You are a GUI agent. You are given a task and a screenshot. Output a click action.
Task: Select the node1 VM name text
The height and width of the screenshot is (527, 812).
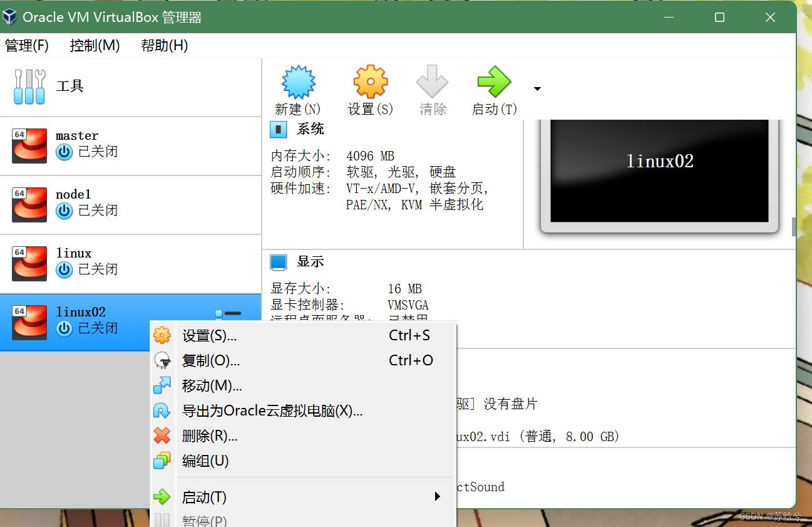coord(73,194)
